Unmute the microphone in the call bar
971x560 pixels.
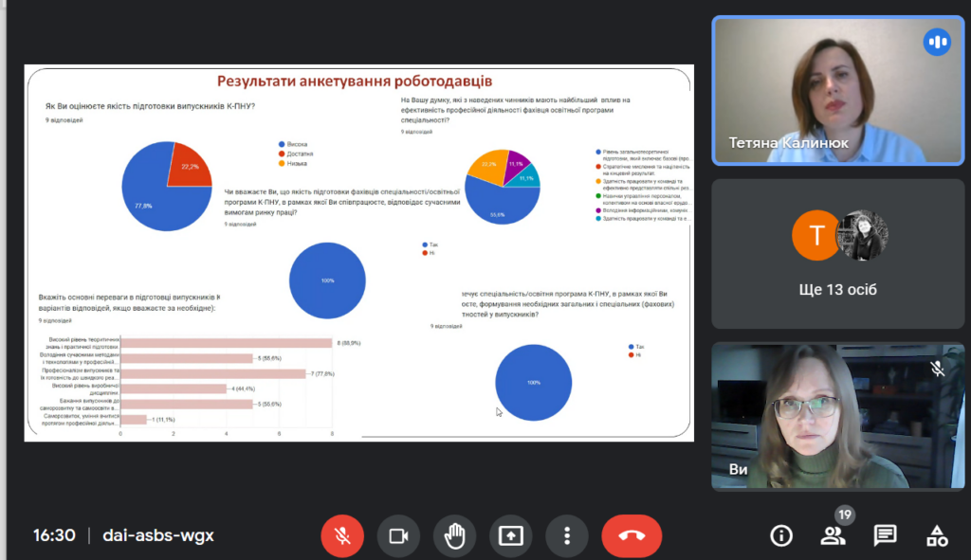(342, 535)
